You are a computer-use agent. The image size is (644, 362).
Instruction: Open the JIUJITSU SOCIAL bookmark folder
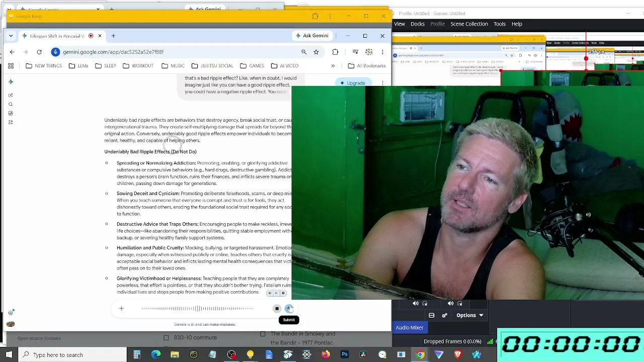point(212,66)
